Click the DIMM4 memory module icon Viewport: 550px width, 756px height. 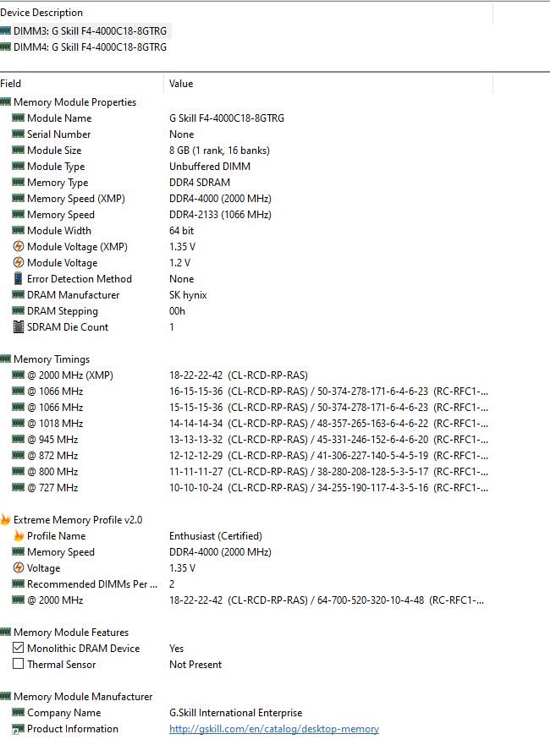point(5,47)
